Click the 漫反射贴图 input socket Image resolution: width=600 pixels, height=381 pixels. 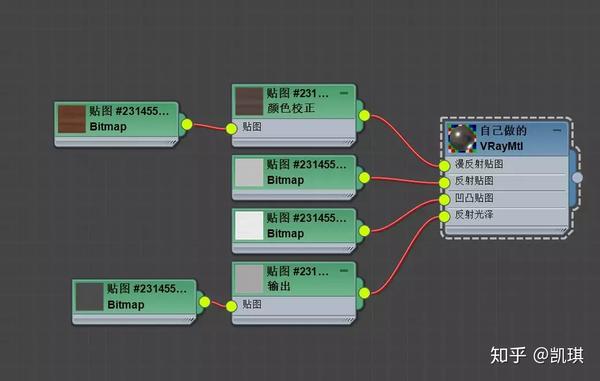[x=444, y=166]
